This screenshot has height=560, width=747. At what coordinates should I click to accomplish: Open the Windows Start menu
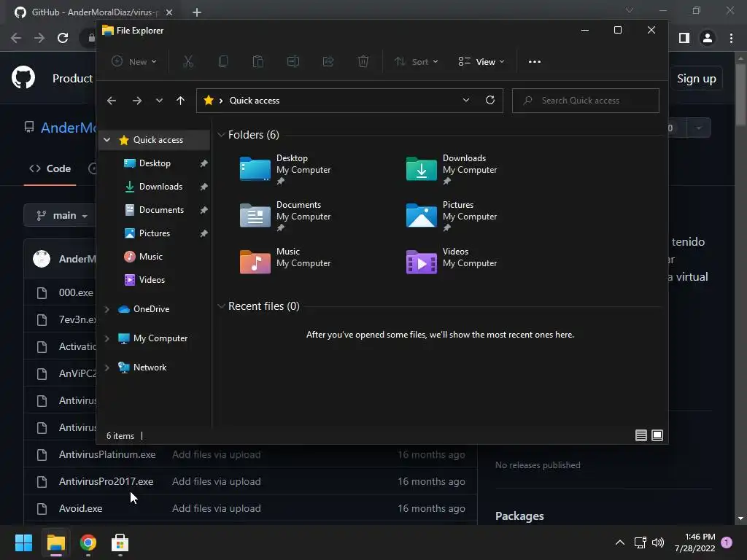click(x=23, y=542)
